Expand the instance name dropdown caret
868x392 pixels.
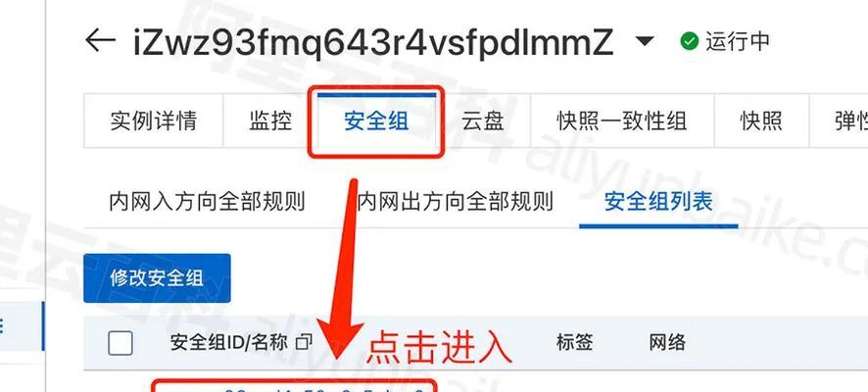[645, 41]
